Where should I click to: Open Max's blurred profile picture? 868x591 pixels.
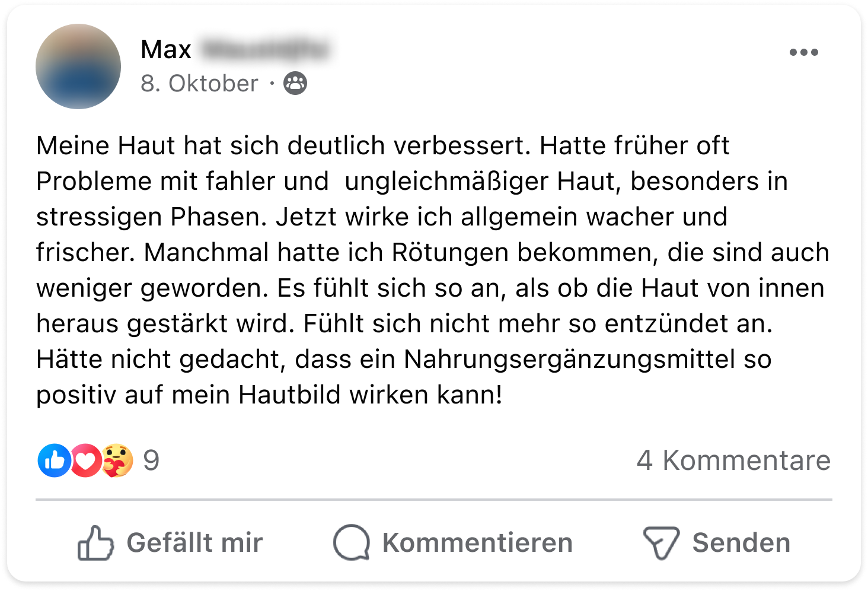coord(78,66)
